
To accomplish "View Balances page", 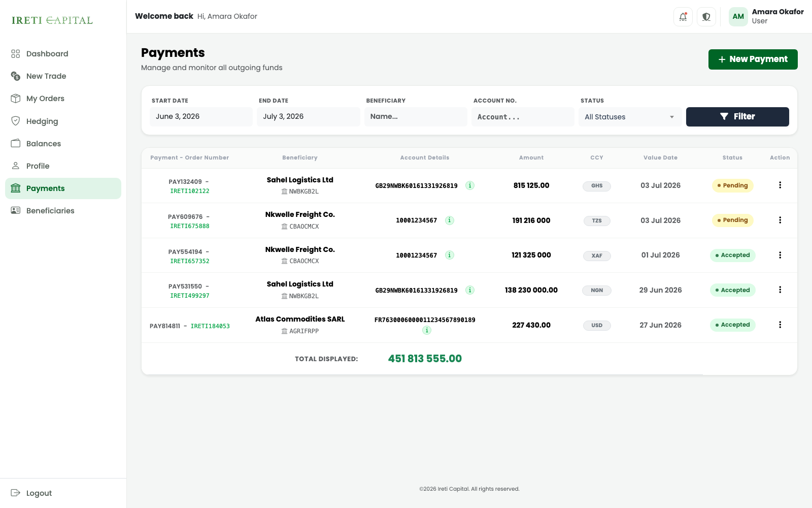I will [x=63, y=144].
